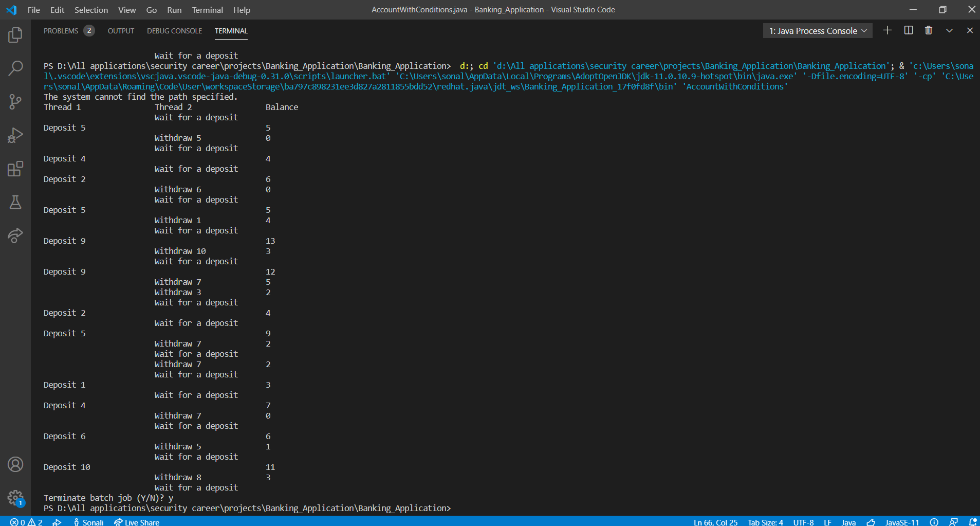Open notifications bell icon

pyautogui.click(x=972, y=522)
